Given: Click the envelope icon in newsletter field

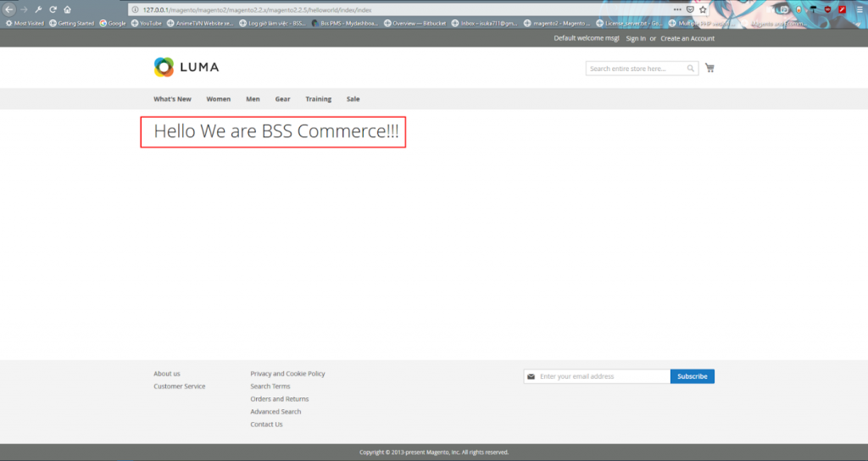Looking at the screenshot, I should (531, 376).
